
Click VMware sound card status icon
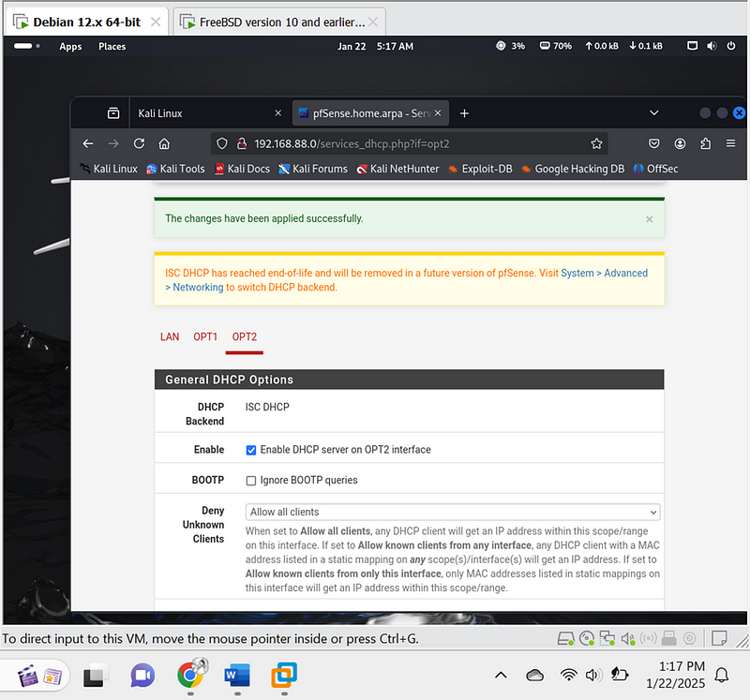[x=627, y=638]
